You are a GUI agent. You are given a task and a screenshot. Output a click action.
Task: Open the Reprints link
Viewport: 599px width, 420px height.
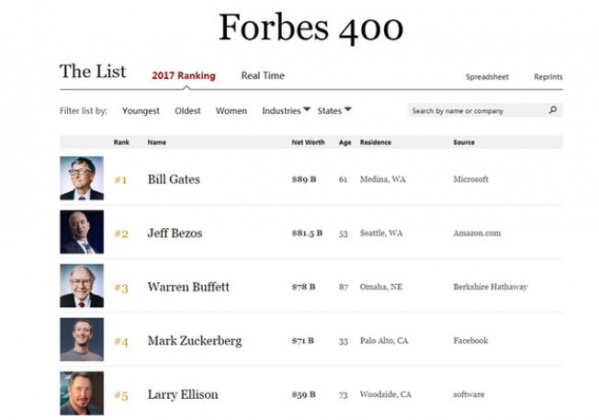point(548,77)
